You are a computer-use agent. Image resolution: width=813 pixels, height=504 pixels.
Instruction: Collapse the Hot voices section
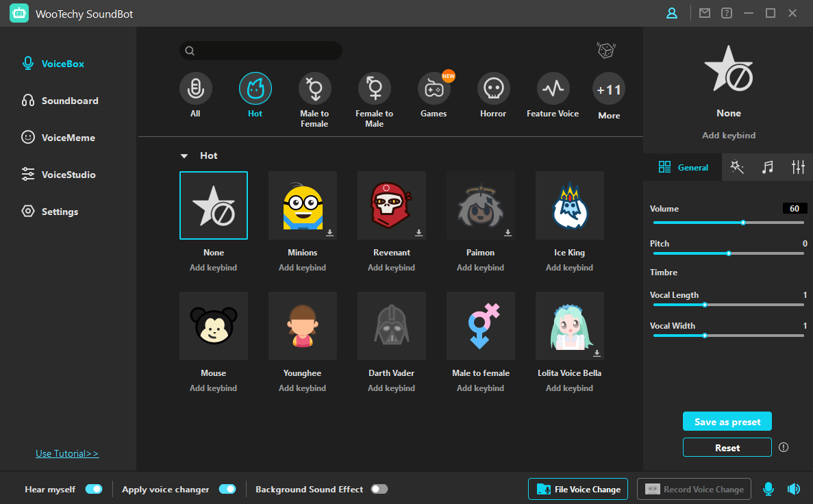click(x=184, y=156)
